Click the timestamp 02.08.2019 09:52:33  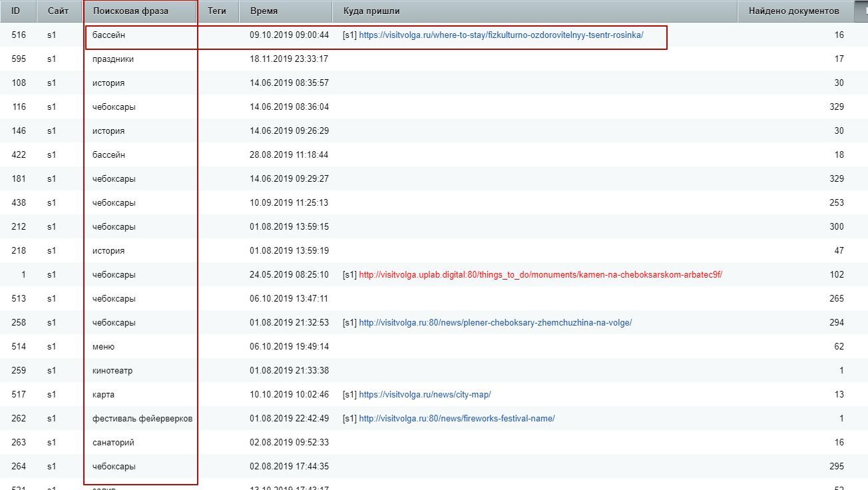tap(289, 443)
